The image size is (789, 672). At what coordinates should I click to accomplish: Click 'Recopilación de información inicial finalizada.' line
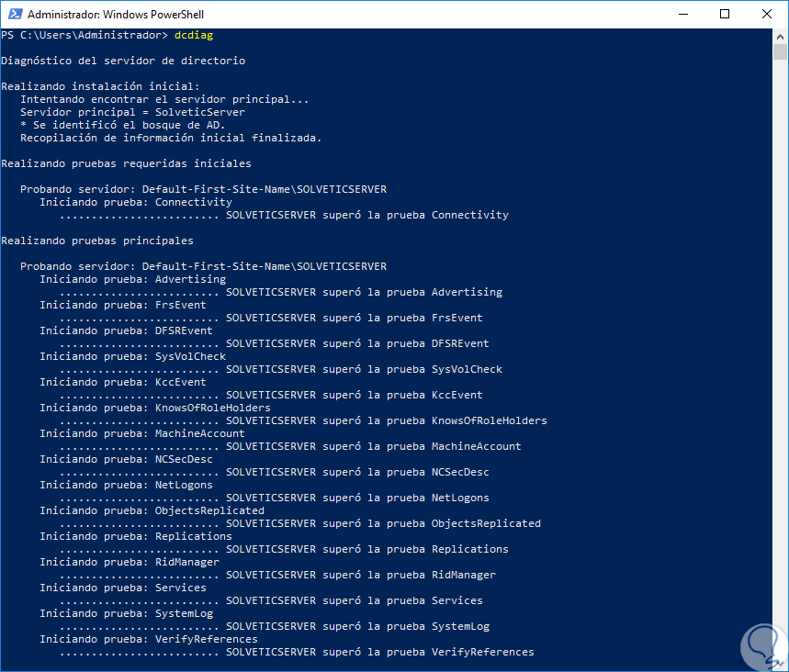click(x=171, y=138)
